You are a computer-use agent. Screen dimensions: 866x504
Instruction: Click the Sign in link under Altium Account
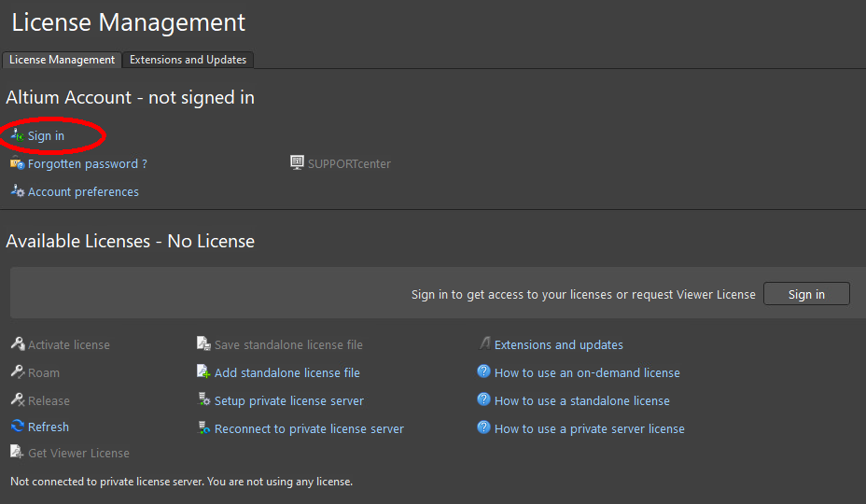tap(46, 136)
